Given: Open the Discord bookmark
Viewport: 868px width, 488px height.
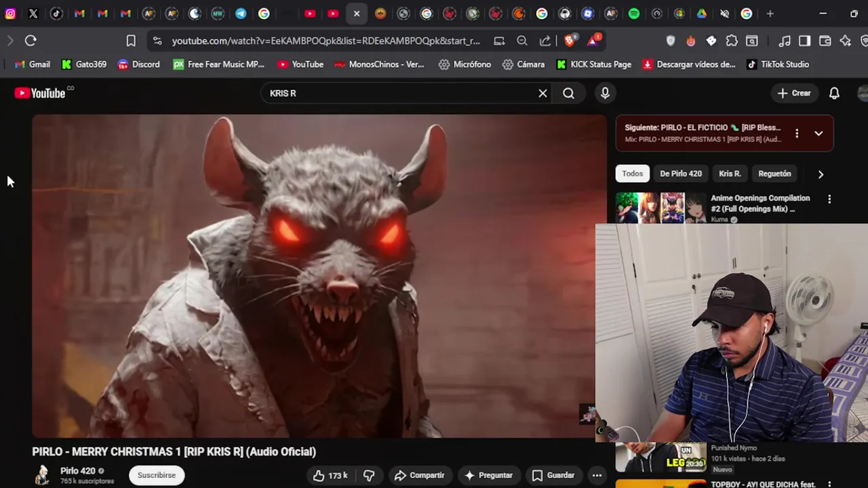Looking at the screenshot, I should tap(138, 64).
